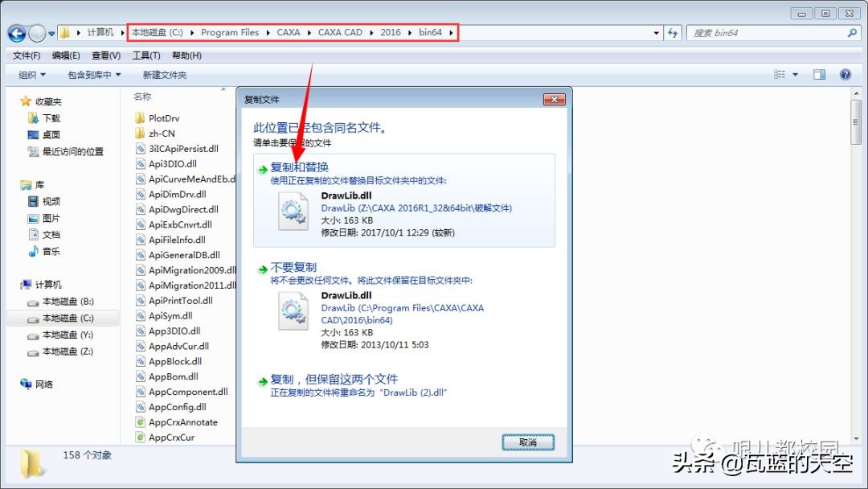This screenshot has width=868, height=489.
Task: Click the DrawLib.dll gear thumbnail under 复制和替换
Action: (293, 212)
